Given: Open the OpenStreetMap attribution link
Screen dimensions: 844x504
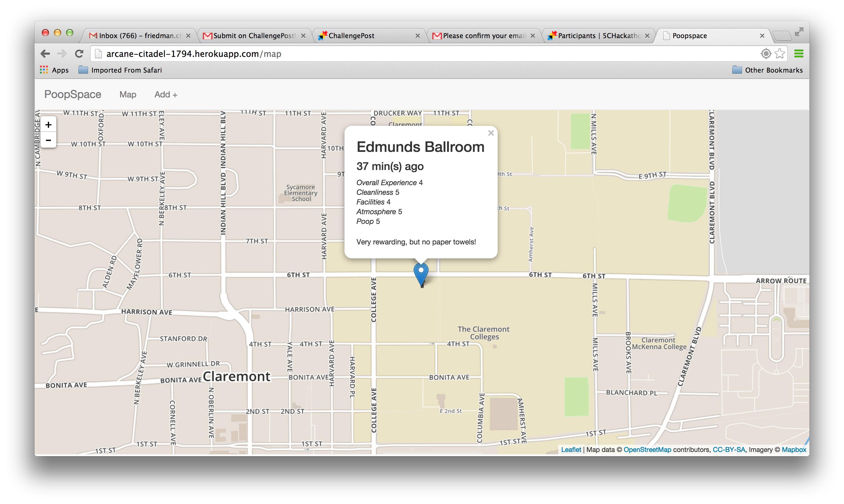Looking at the screenshot, I should pos(647,449).
